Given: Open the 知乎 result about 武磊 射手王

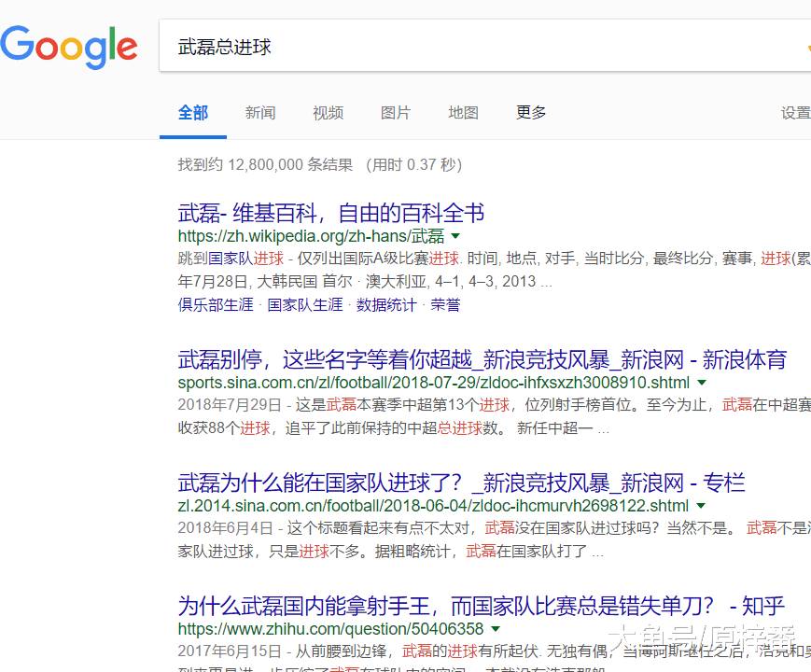Looking at the screenshot, I should [x=481, y=606].
